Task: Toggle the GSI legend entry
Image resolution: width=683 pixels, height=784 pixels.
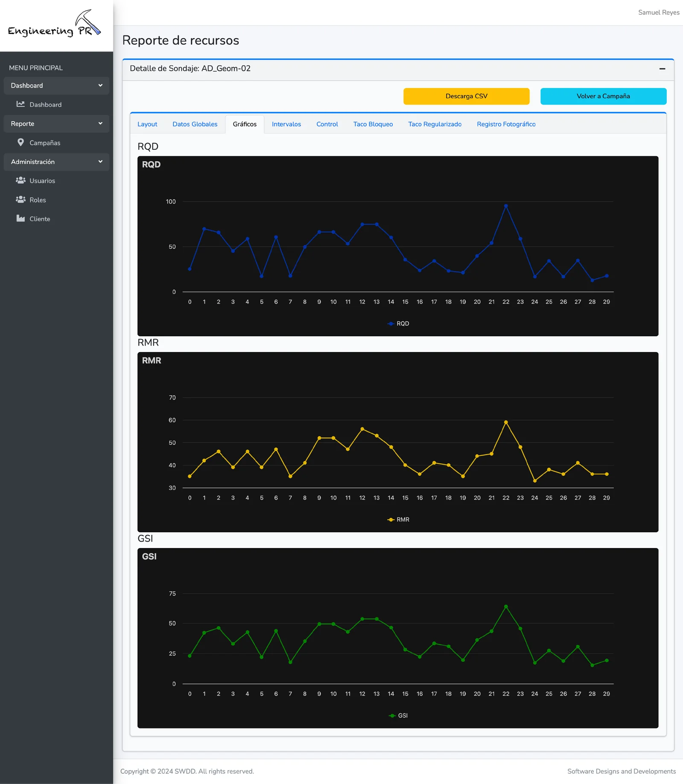Action: (x=398, y=715)
